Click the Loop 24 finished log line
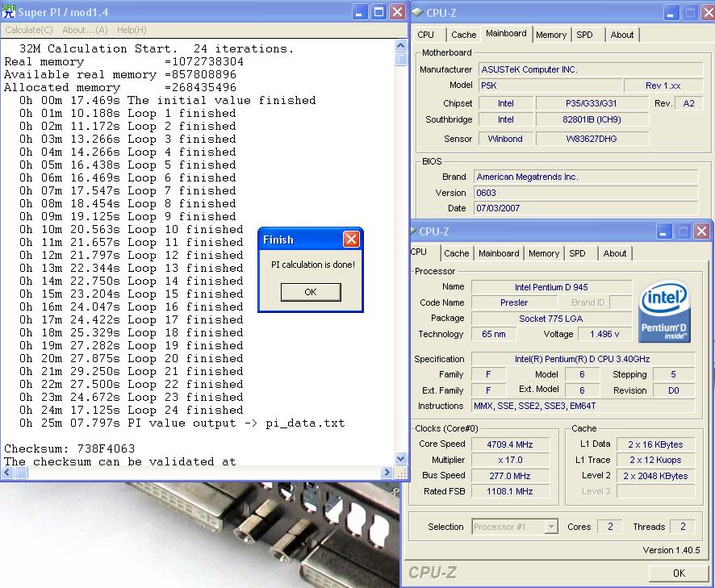The image size is (715, 588). (x=132, y=411)
